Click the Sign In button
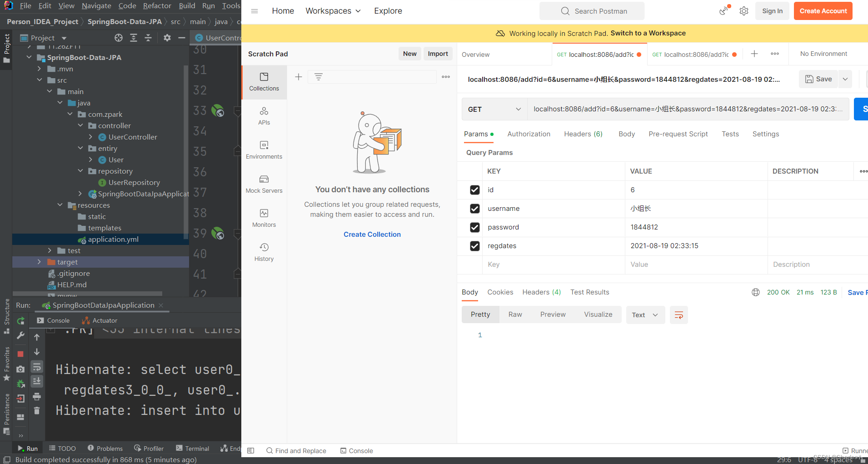The width and height of the screenshot is (868, 464). 772,11
